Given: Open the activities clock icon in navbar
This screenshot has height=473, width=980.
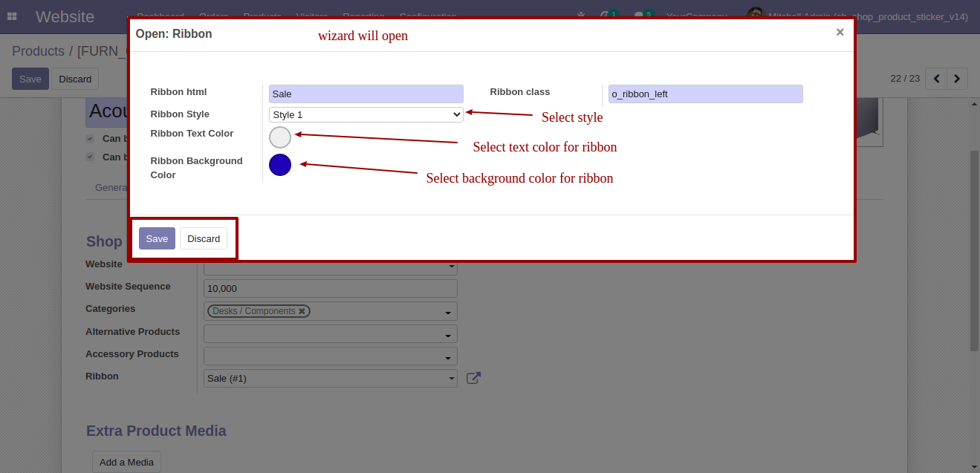Looking at the screenshot, I should [606, 16].
